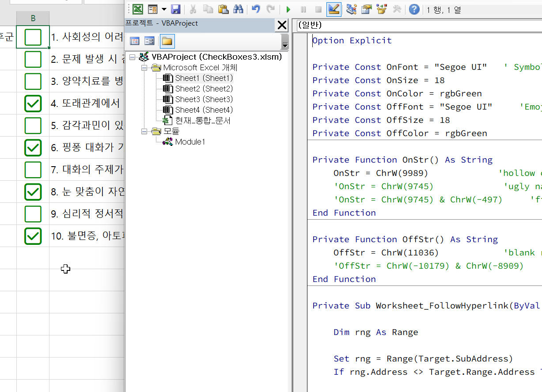Click the Insert UserForm toolbar icon
The height and width of the screenshot is (392, 542).
pyautogui.click(x=153, y=9)
